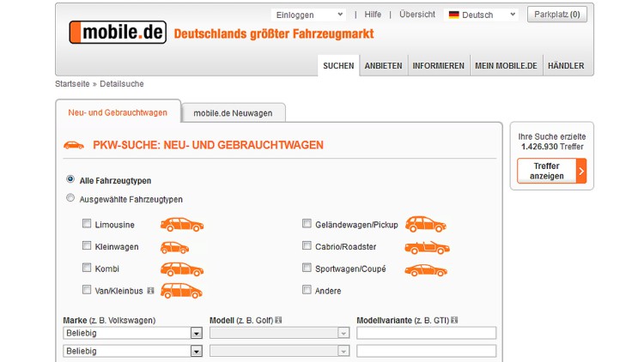Go to Startseite breadcrumb link
Image resolution: width=644 pixels, height=362 pixels.
pos(72,84)
